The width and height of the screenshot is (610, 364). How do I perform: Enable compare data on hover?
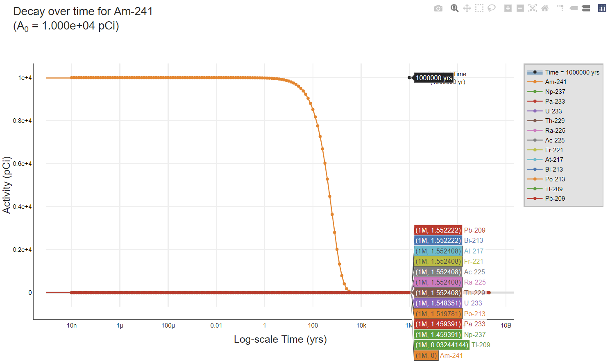586,8
